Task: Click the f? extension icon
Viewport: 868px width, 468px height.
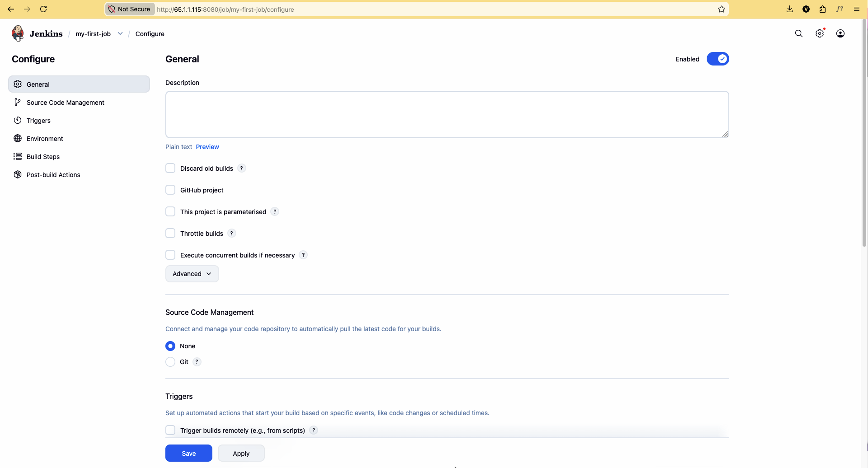Action: (840, 9)
